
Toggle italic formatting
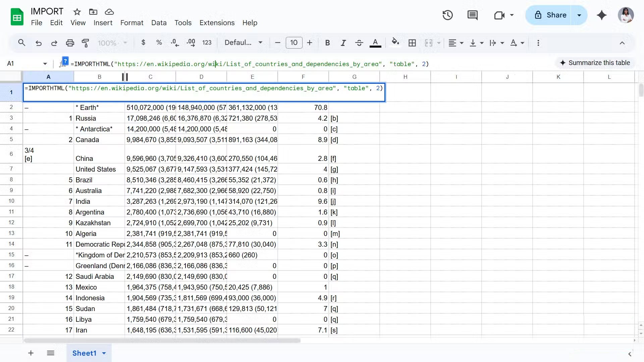343,43
